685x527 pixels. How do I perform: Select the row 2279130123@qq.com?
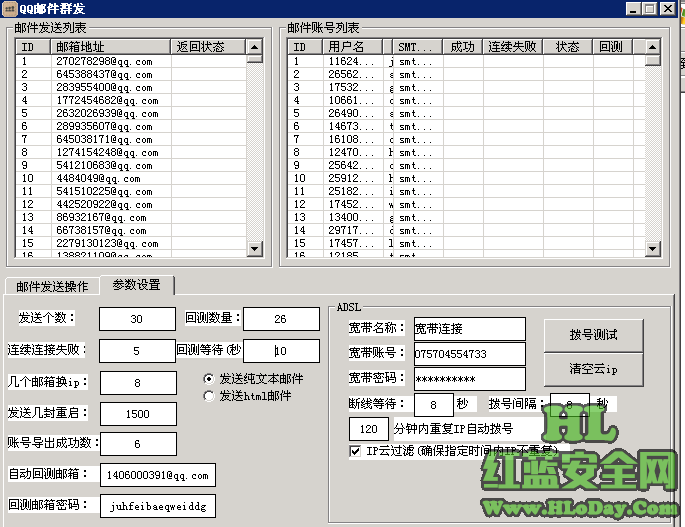tap(131, 243)
